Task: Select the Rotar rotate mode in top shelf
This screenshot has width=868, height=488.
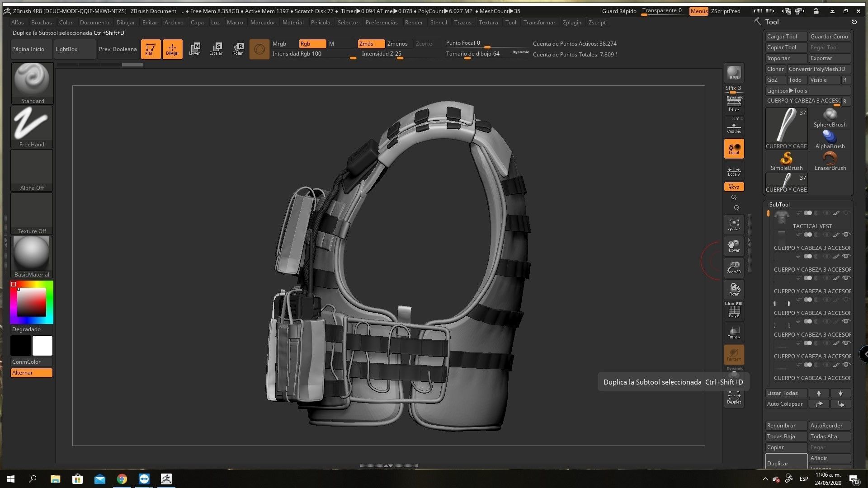Action: point(238,49)
